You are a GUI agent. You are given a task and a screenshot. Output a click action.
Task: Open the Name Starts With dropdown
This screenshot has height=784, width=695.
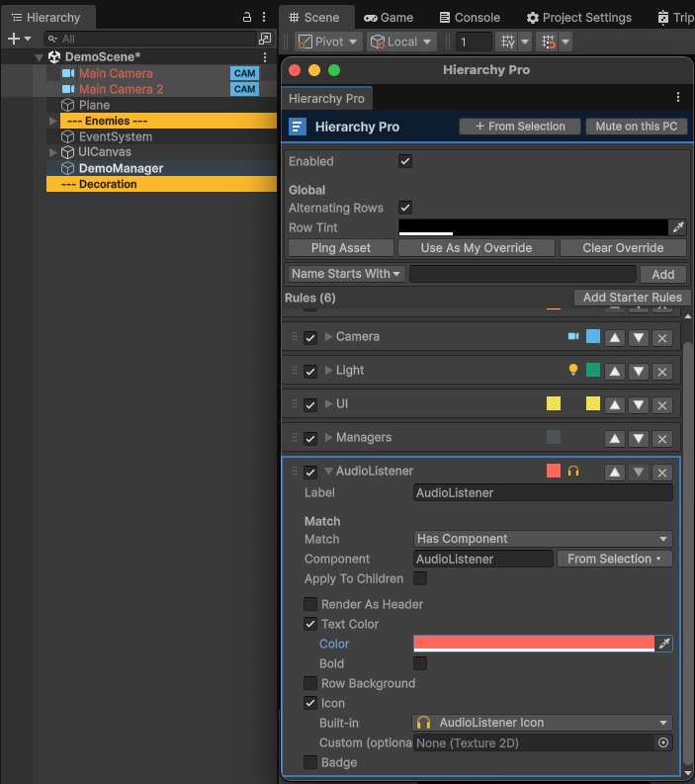[346, 274]
